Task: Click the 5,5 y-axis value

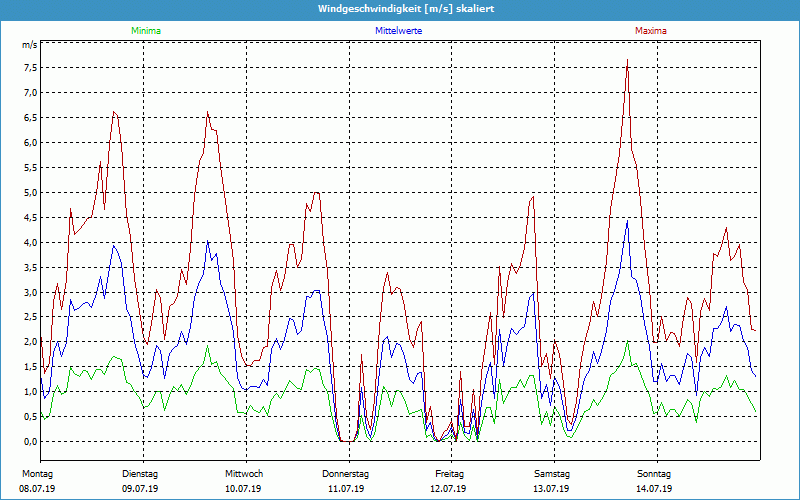Action: click(x=31, y=168)
